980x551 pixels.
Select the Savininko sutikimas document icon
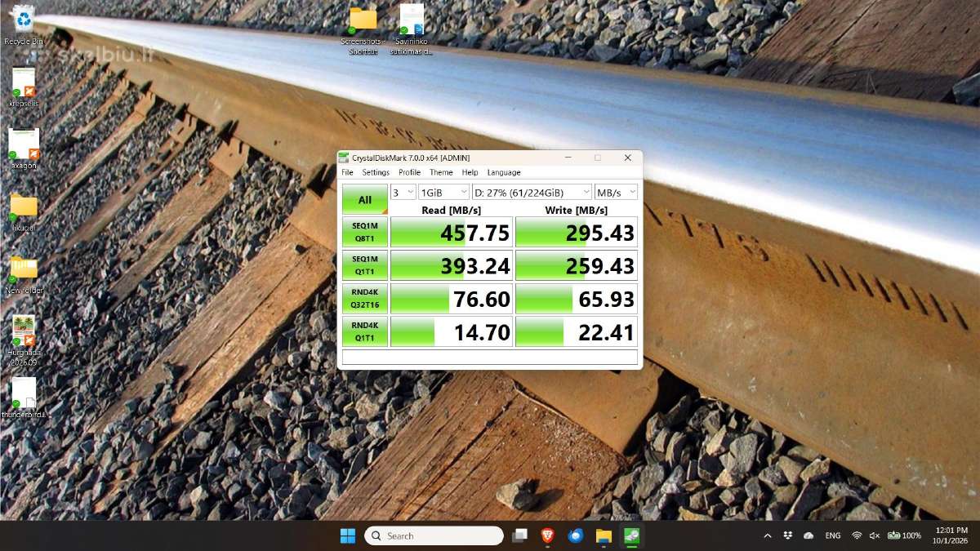[412, 30]
